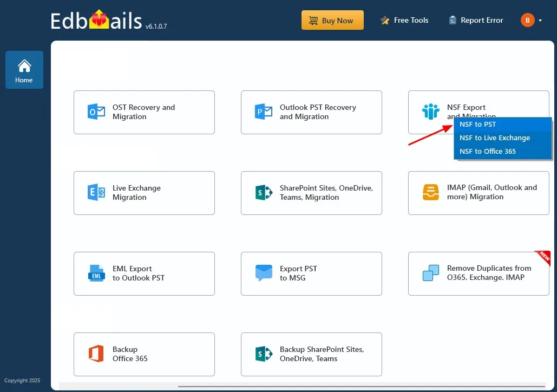This screenshot has height=392, width=557.
Task: Open Backup SharePoint Sites, OneDrive, Teams card
Action: pyautogui.click(x=311, y=354)
